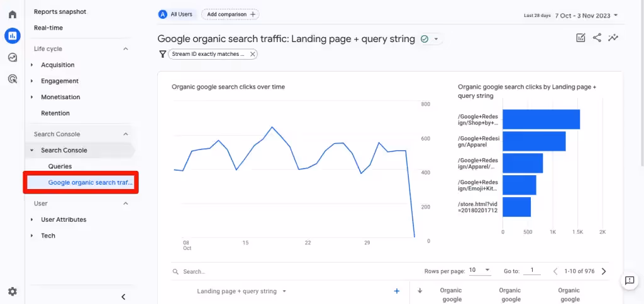Open report status dropdown arrow
Image resolution: width=644 pixels, height=304 pixels.
point(436,40)
